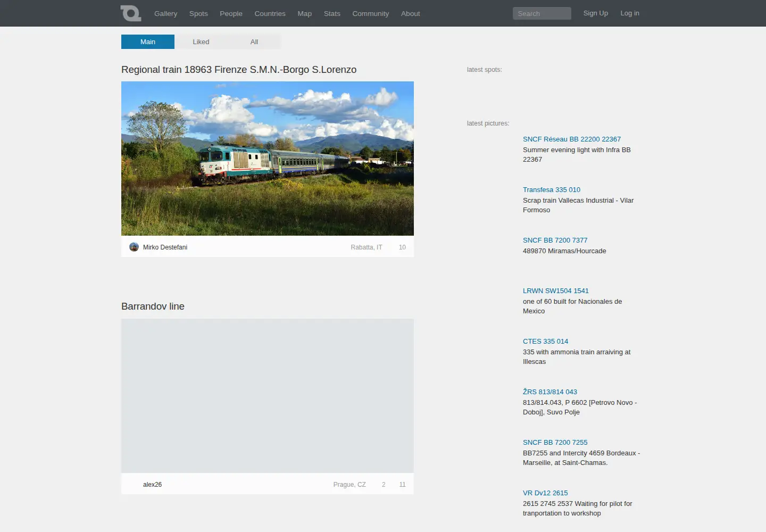Open author alex26's profile
766x532 pixels.
click(x=152, y=485)
